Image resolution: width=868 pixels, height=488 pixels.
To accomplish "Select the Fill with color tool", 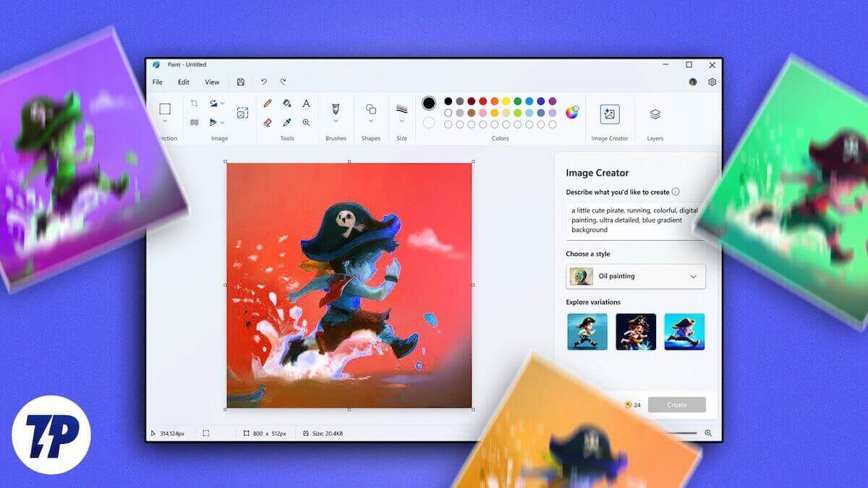I will [287, 104].
